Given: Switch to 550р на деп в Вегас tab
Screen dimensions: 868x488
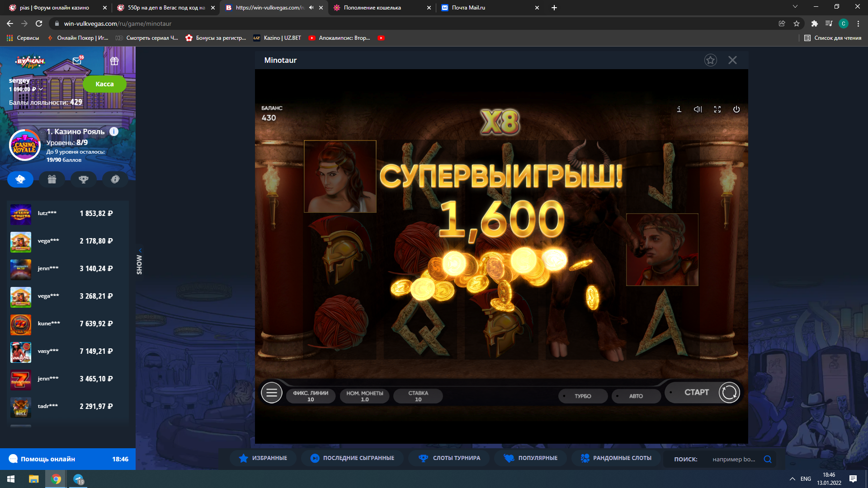Looking at the screenshot, I should [166, 8].
